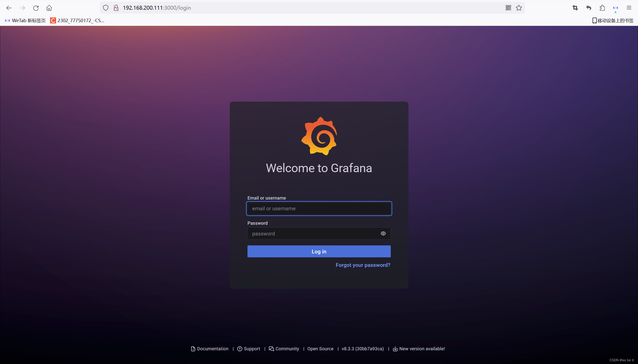Open the browser hamburger menu
This screenshot has width=638, height=364.
pyautogui.click(x=629, y=8)
